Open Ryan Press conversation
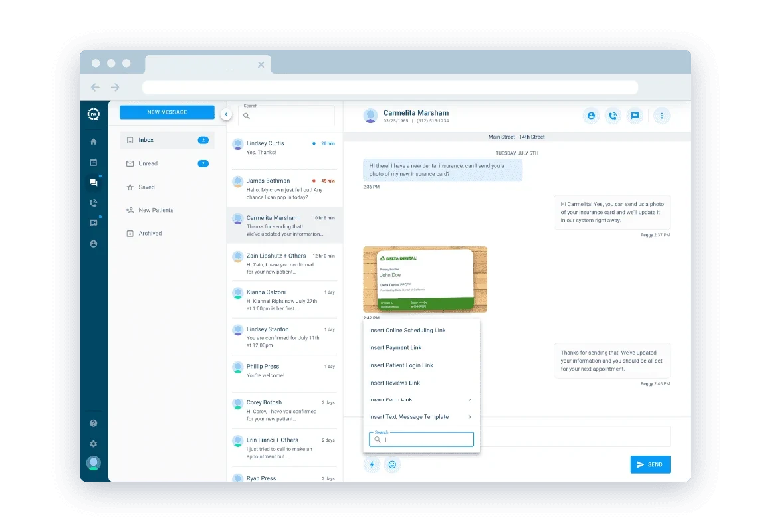Viewport: 771px width, 532px height. [x=284, y=476]
